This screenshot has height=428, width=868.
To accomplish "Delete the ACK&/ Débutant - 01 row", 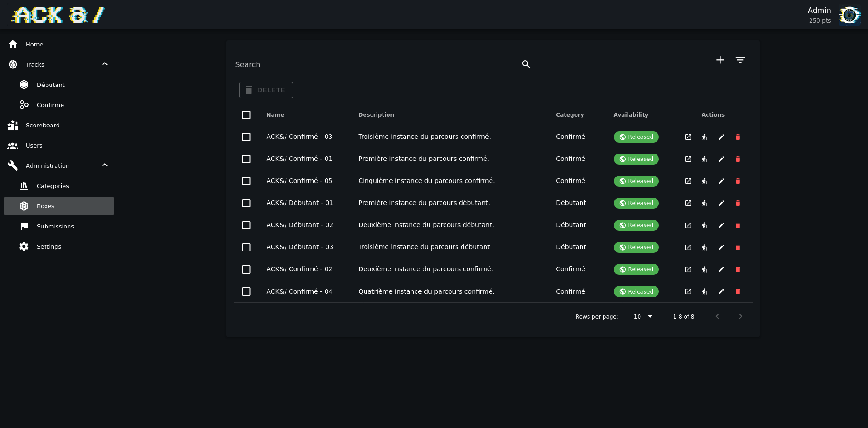I will [x=737, y=203].
